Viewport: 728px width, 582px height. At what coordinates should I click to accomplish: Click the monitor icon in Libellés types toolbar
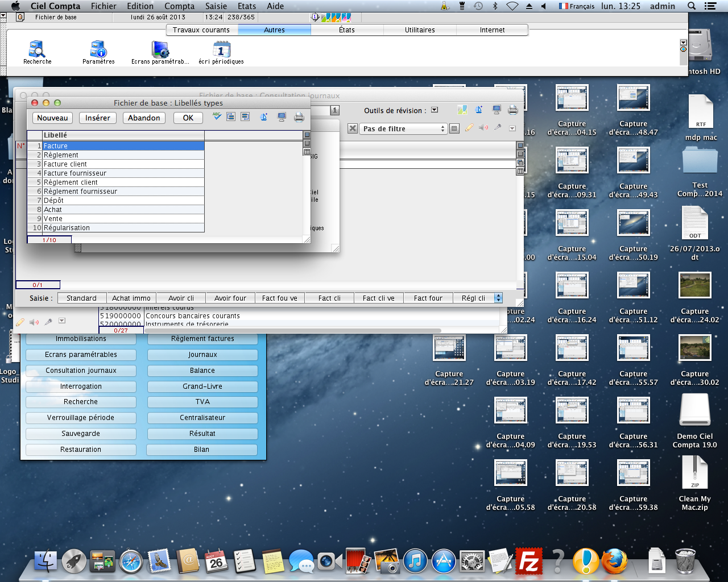click(282, 117)
